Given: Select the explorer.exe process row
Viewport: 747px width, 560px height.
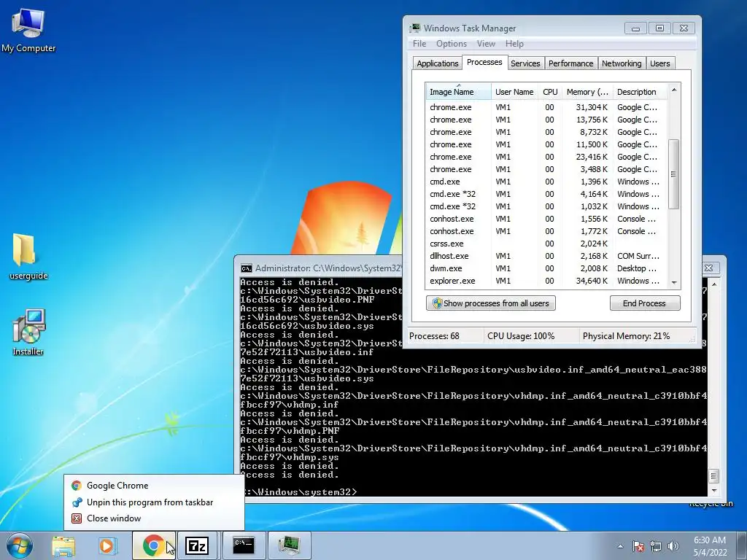Looking at the screenshot, I should 546,281.
